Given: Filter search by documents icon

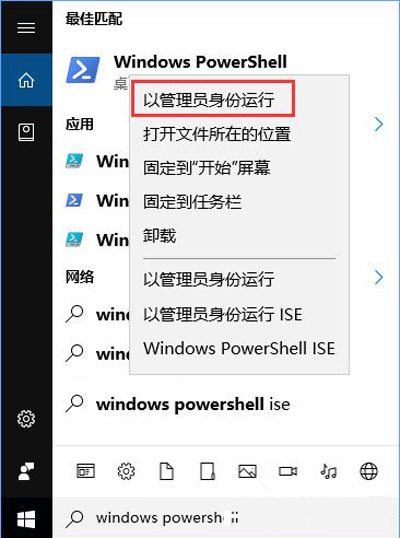Looking at the screenshot, I should (x=166, y=471).
